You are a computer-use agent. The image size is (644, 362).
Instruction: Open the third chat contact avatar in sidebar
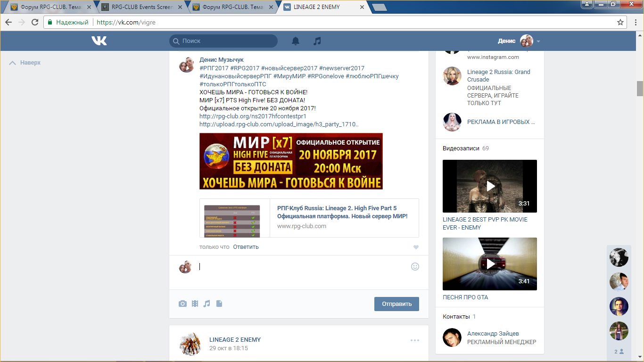point(619,306)
